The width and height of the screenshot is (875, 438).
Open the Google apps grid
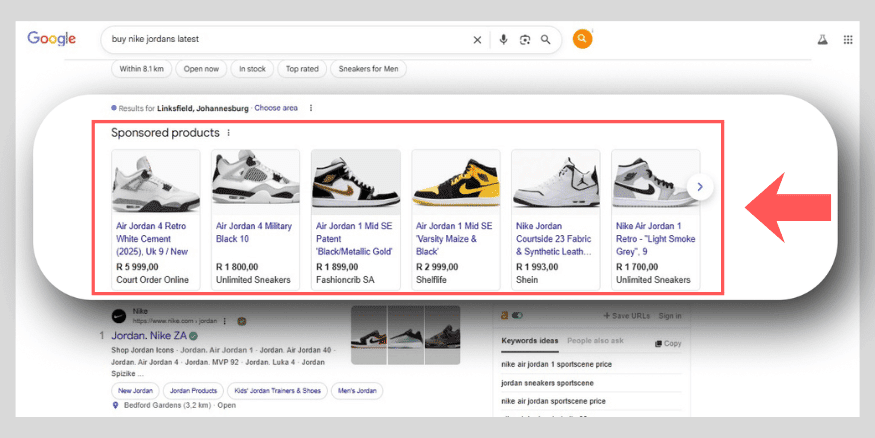(848, 40)
